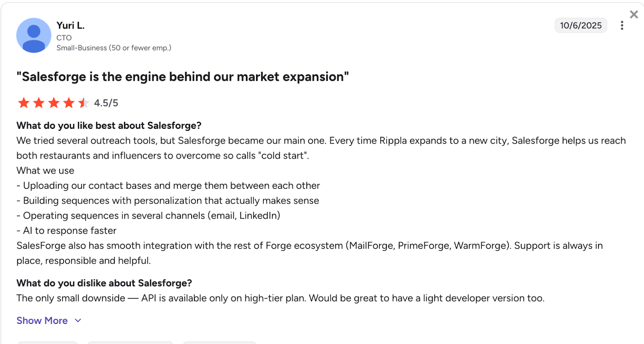Click the first rating star
Image resolution: width=644 pixels, height=344 pixels.
pyautogui.click(x=24, y=103)
